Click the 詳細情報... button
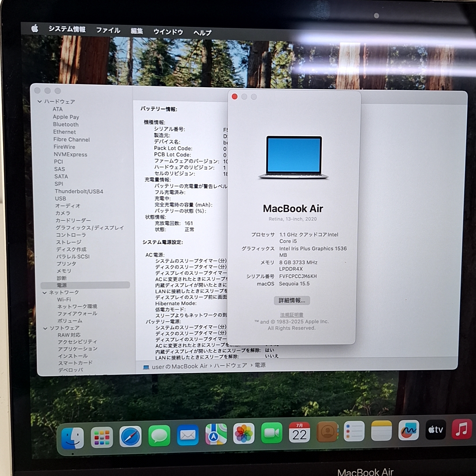 tap(292, 300)
